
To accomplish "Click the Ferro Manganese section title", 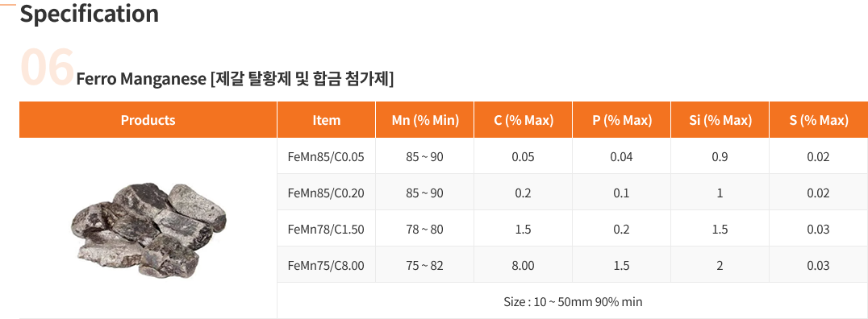I will 235,79.
